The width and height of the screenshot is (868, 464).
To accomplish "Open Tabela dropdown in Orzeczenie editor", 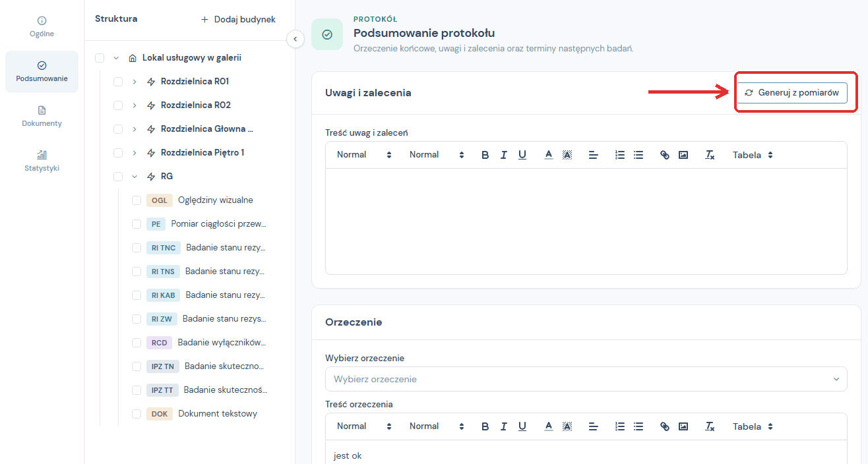I will (x=753, y=426).
